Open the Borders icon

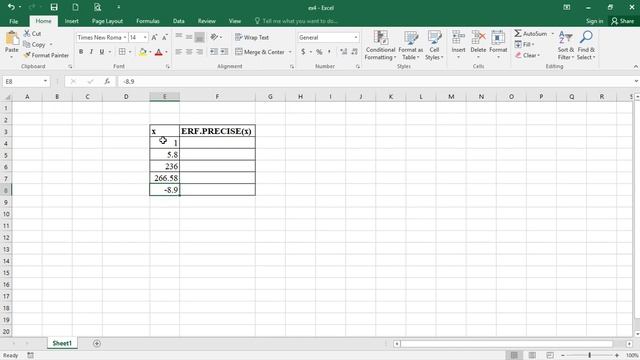pos(122,52)
